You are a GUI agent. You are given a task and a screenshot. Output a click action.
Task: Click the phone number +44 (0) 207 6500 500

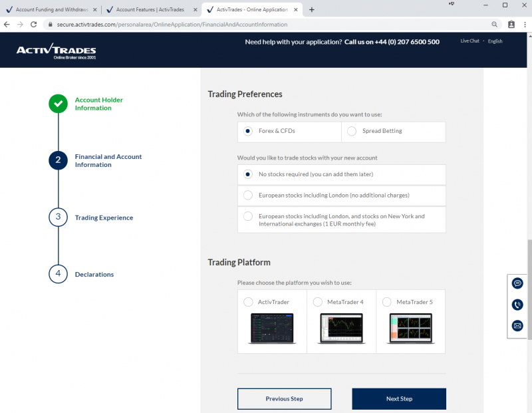coord(407,42)
